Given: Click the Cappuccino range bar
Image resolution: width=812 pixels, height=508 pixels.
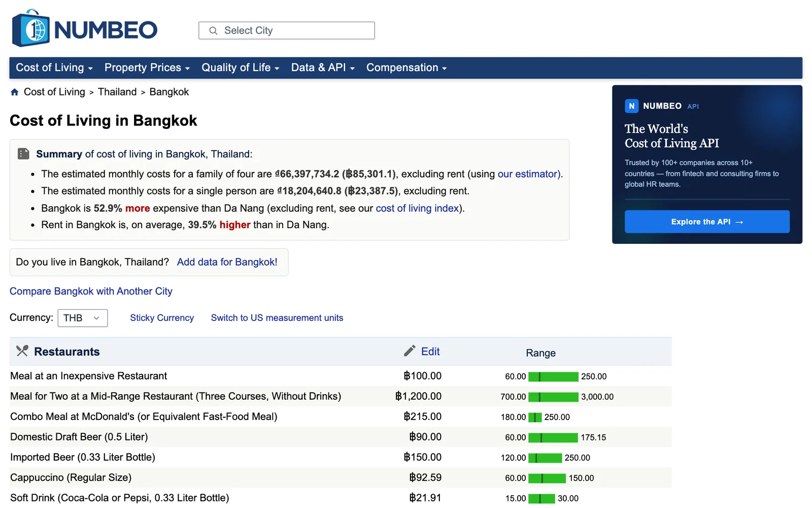Looking at the screenshot, I should pos(547,478).
